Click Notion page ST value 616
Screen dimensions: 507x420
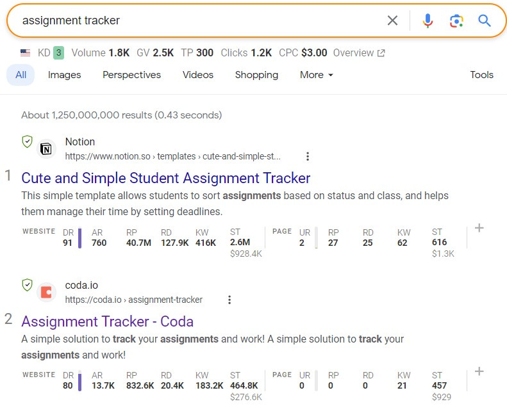[x=439, y=242]
